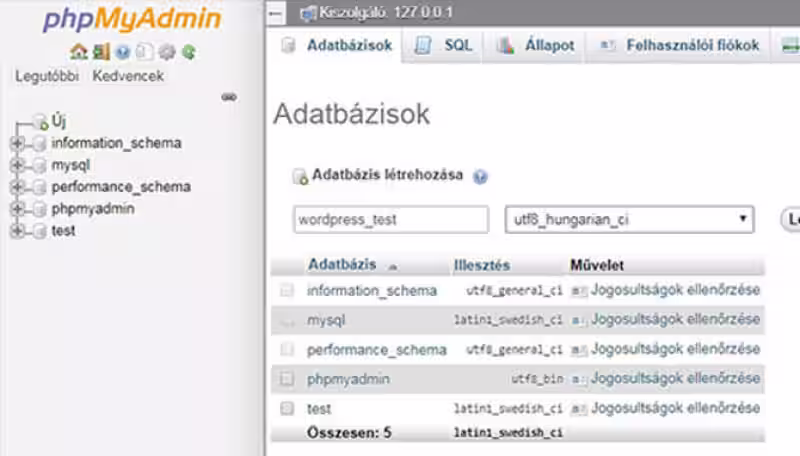
Task: Open the Állapot tab
Action: (535, 45)
